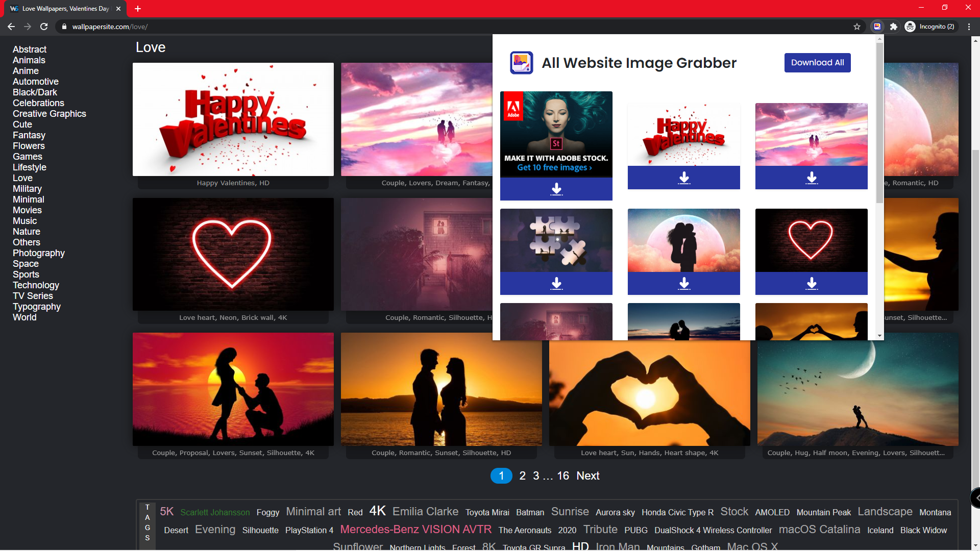The height and width of the screenshot is (551, 980).
Task: Reload the wallpapersite.com page
Action: tap(44, 27)
